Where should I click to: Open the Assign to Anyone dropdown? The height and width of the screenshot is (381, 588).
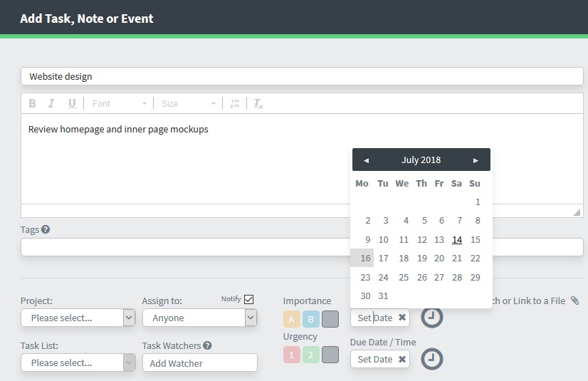tap(199, 318)
